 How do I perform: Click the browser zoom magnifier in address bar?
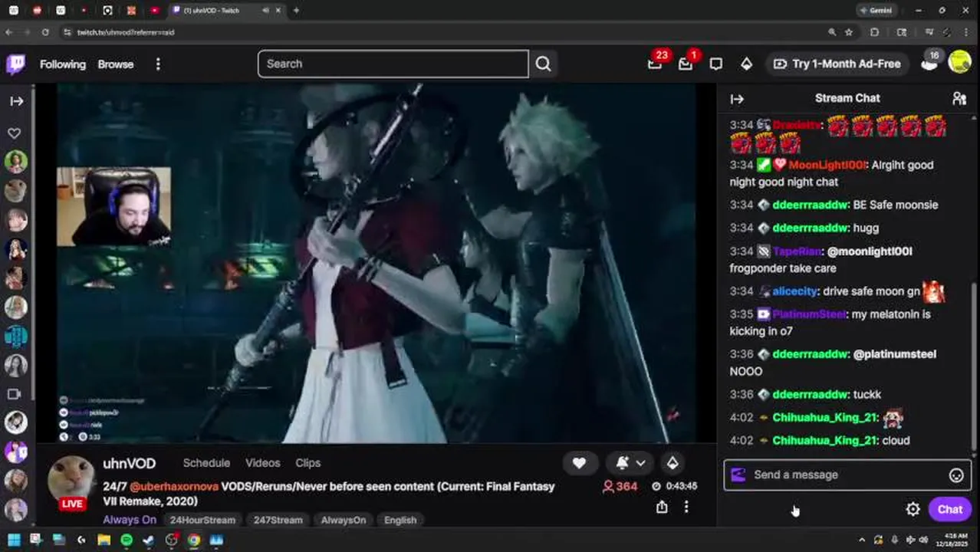(832, 32)
